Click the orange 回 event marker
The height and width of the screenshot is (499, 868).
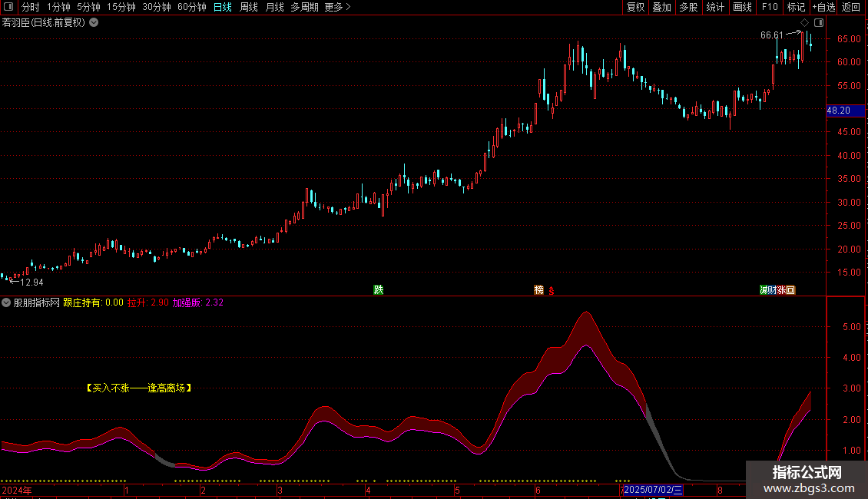790,290
